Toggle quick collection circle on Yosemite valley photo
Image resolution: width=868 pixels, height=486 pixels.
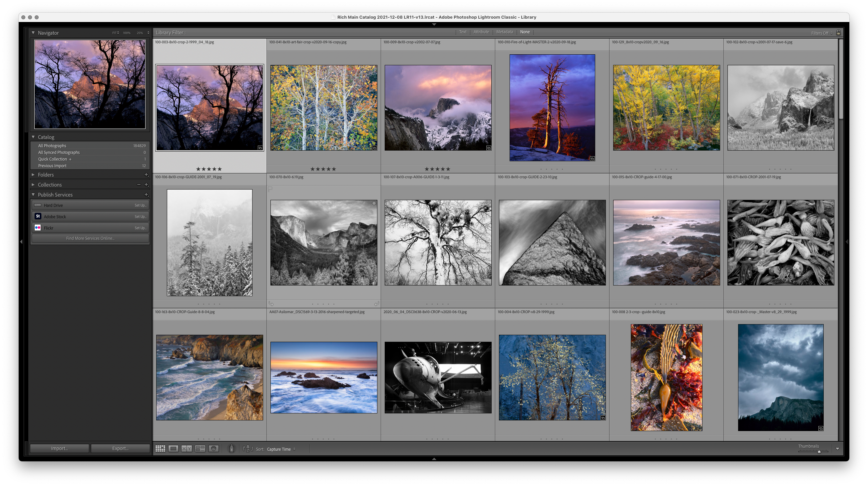coord(374,203)
